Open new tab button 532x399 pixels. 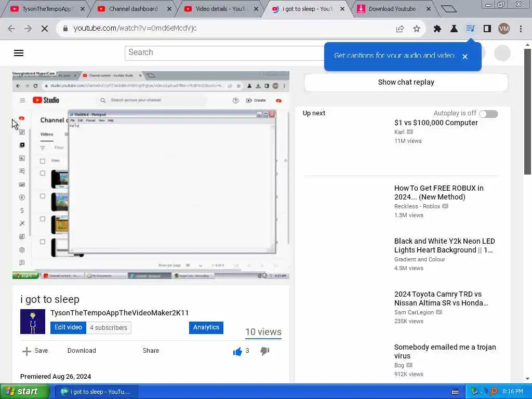(x=448, y=9)
